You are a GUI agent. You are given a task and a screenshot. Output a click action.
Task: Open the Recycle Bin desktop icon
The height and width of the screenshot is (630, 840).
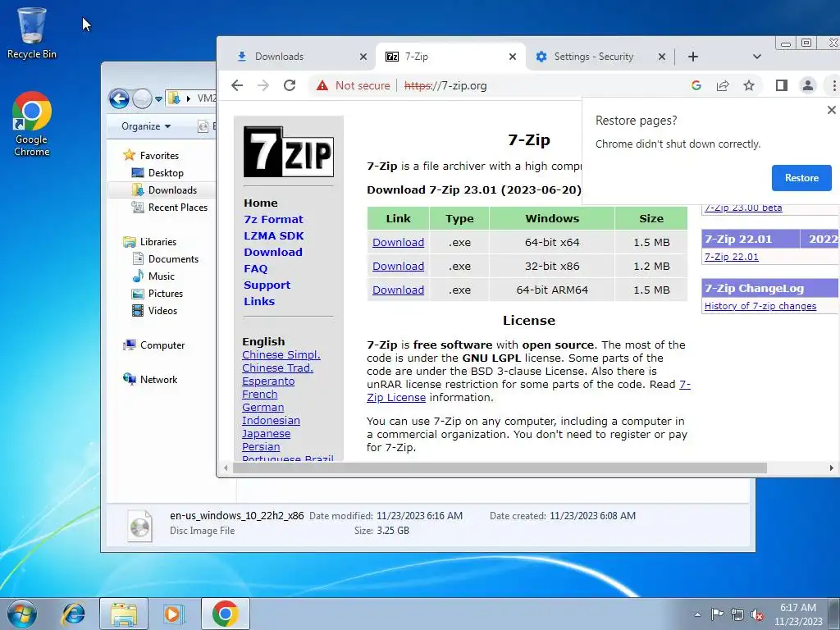coord(32,33)
